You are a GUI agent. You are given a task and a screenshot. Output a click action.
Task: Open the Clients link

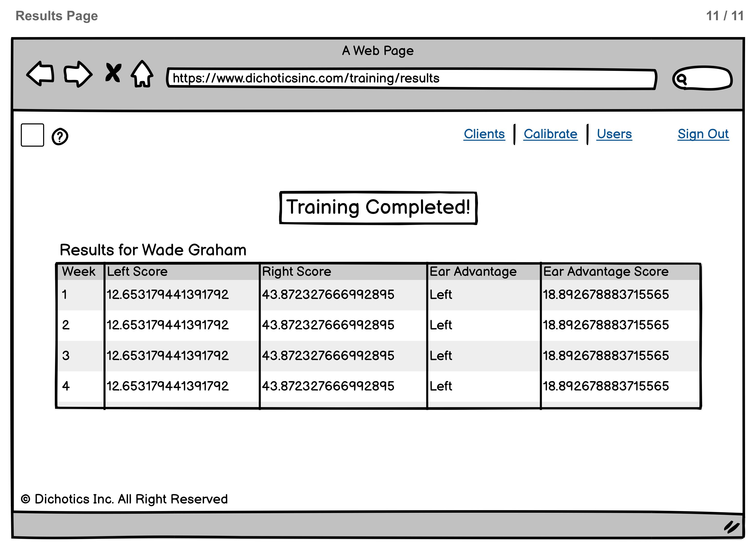484,134
